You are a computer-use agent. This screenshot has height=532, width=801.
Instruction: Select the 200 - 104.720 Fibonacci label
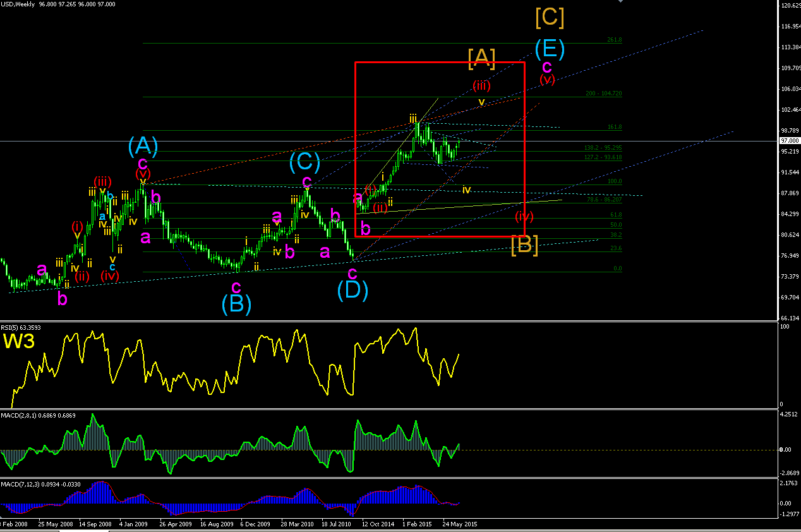click(x=604, y=94)
